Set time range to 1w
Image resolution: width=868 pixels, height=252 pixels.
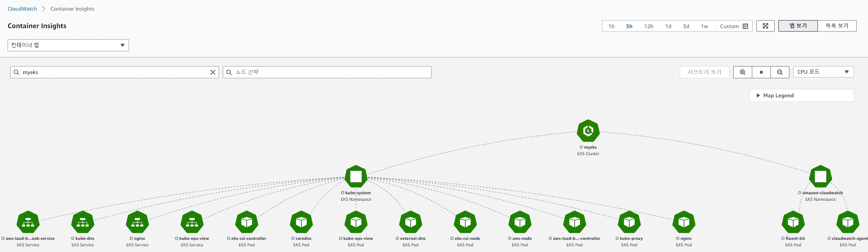point(704,26)
